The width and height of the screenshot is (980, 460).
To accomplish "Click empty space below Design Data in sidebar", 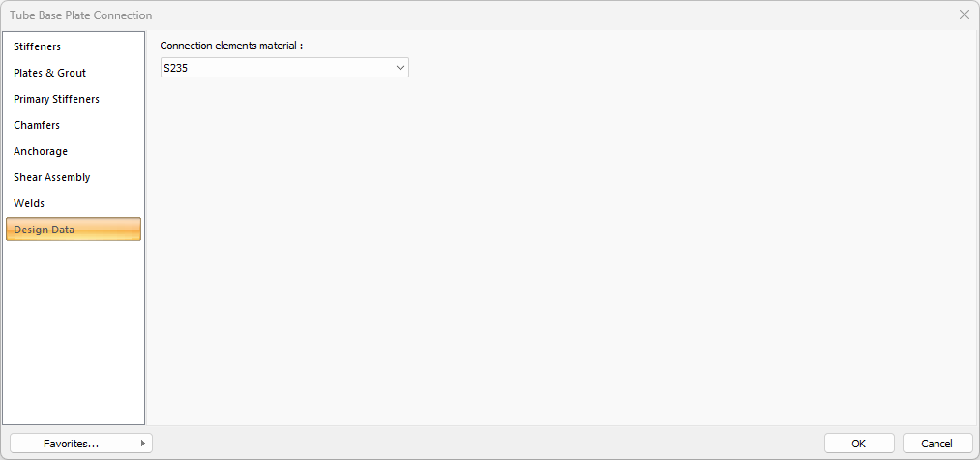I will [74, 329].
